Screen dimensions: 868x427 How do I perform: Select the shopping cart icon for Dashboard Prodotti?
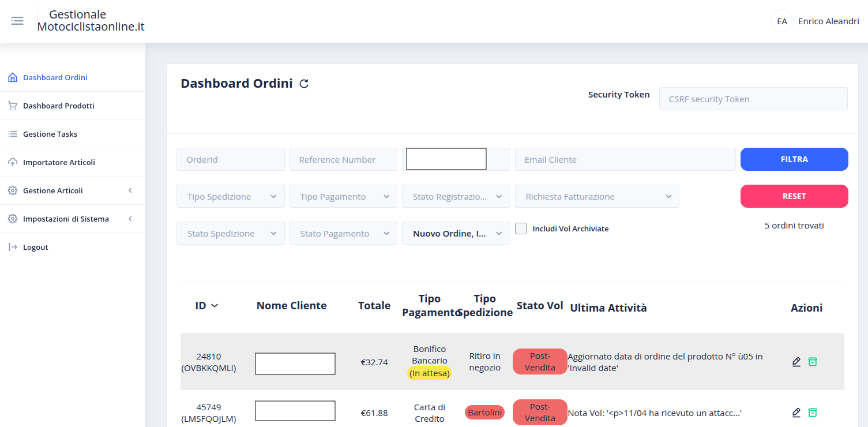click(12, 105)
